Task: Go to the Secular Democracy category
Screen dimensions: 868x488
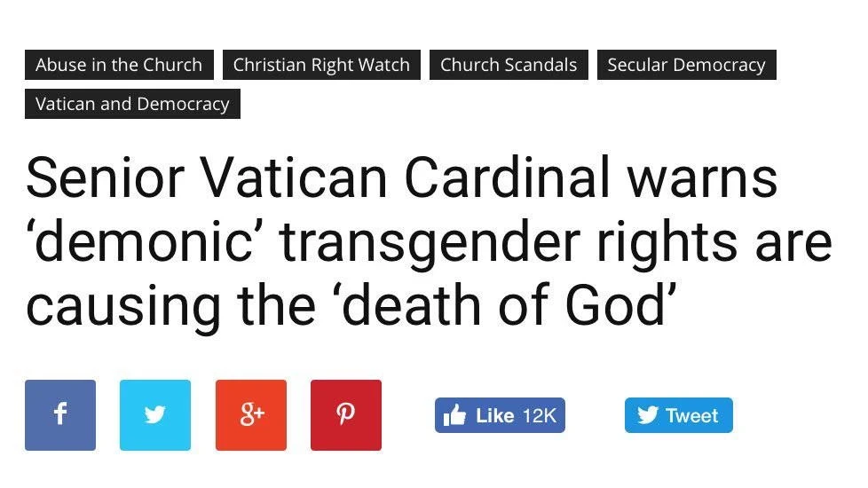Action: point(686,65)
